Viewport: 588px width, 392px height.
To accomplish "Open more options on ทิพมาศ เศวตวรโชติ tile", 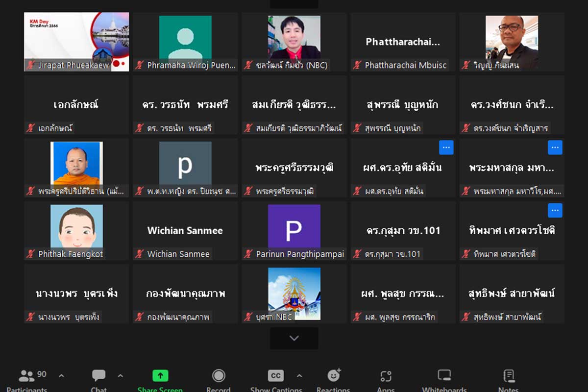I will coord(555,211).
